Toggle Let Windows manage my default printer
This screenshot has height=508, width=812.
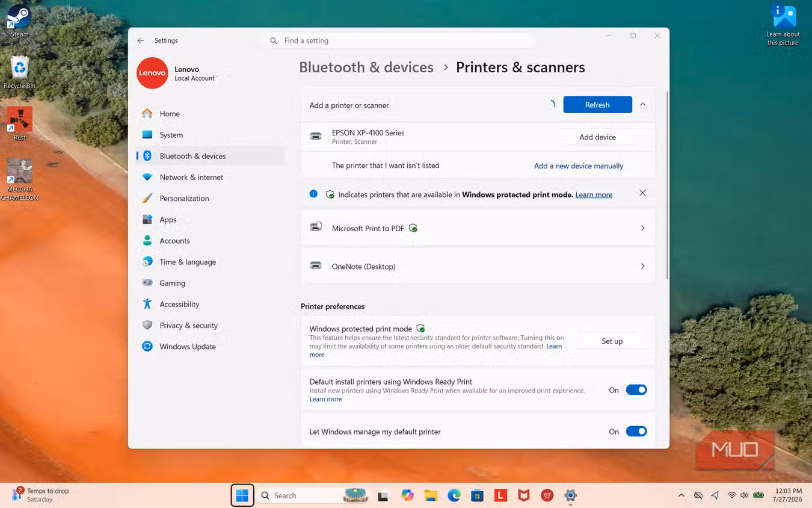coord(636,432)
